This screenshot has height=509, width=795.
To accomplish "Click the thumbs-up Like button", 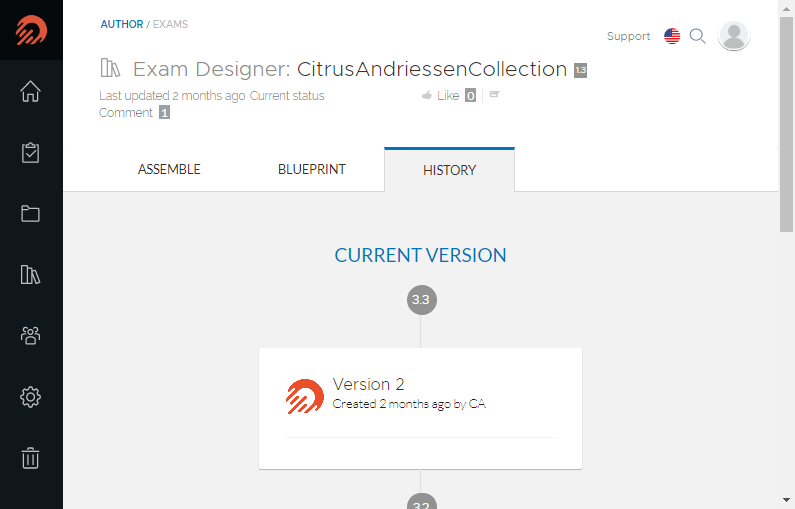I will (441, 95).
